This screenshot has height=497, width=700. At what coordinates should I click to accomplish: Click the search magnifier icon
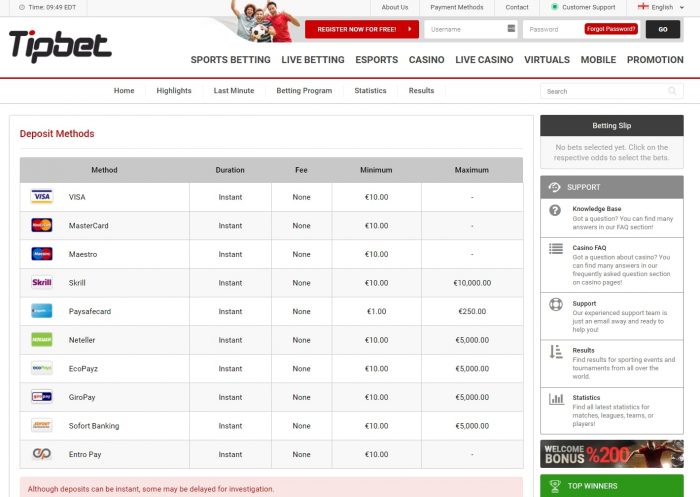tap(672, 91)
